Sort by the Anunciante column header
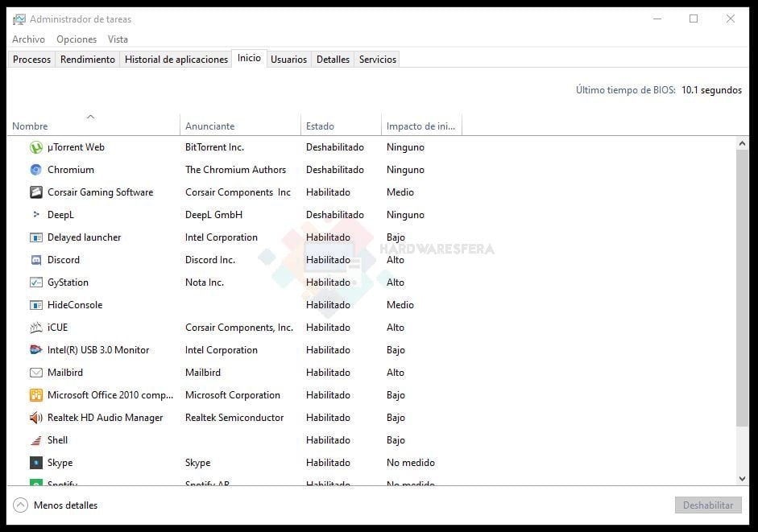The width and height of the screenshot is (758, 532). pos(240,125)
